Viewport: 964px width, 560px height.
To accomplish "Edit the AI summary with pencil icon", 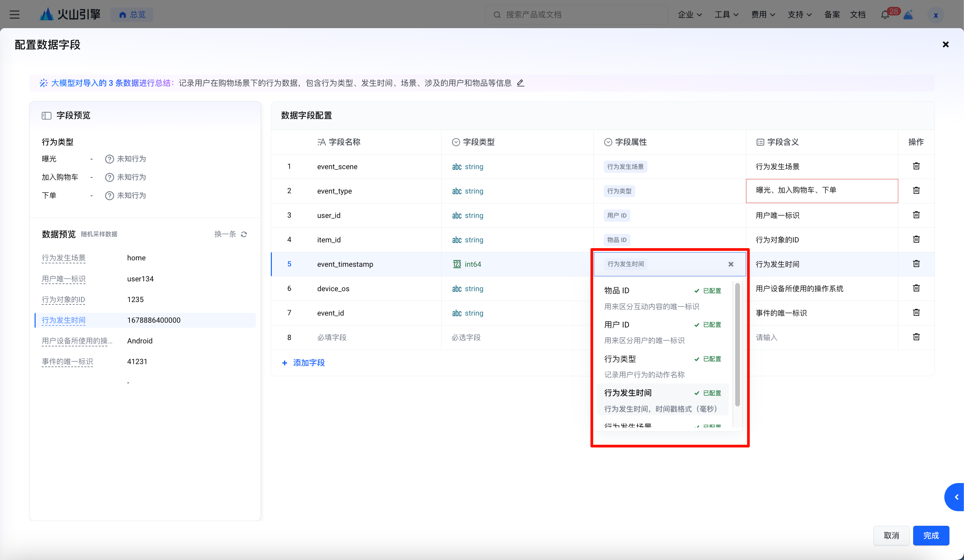I will 520,83.
